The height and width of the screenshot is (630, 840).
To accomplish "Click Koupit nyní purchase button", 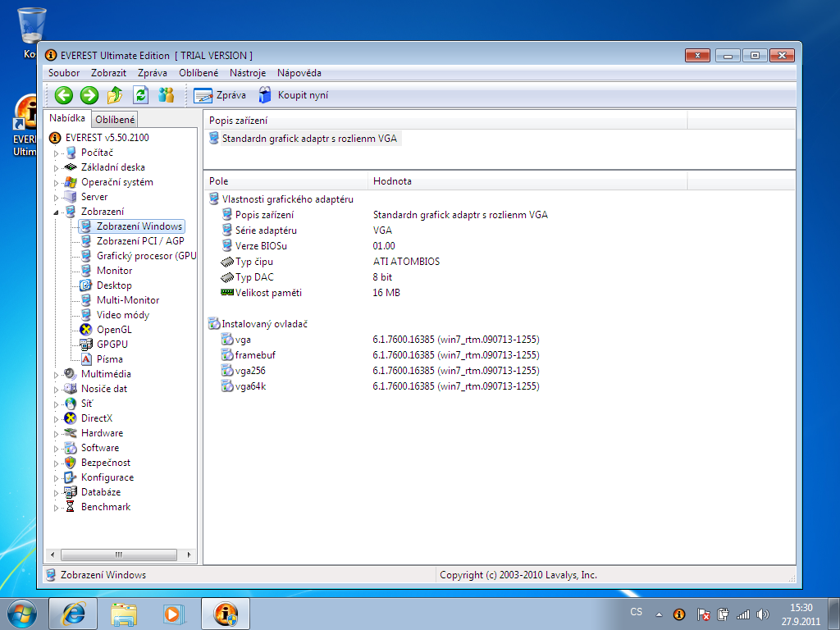I will pos(294,95).
